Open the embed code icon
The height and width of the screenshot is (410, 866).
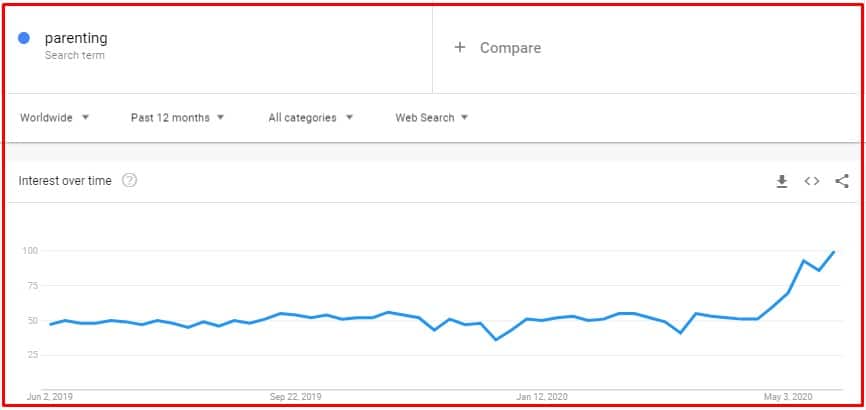[812, 181]
